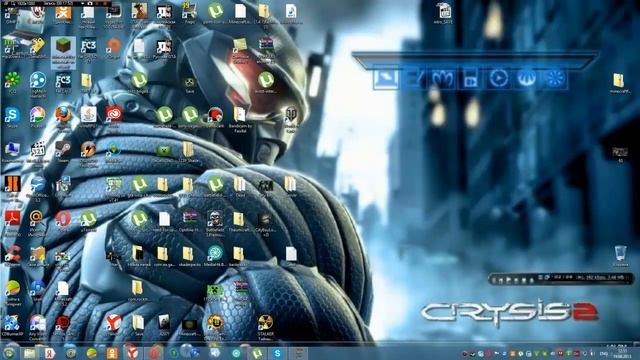Open Odnoklassniki taskbar icon
This screenshot has width=640, height=360.
pyautogui.click(x=112, y=353)
